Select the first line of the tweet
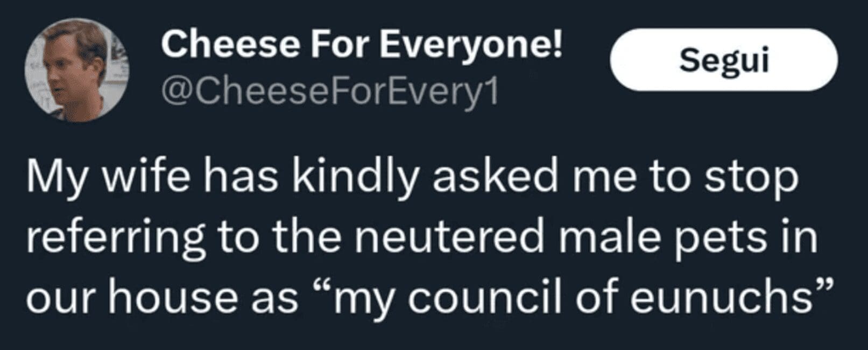The width and height of the screenshot is (868, 350). click(x=414, y=178)
